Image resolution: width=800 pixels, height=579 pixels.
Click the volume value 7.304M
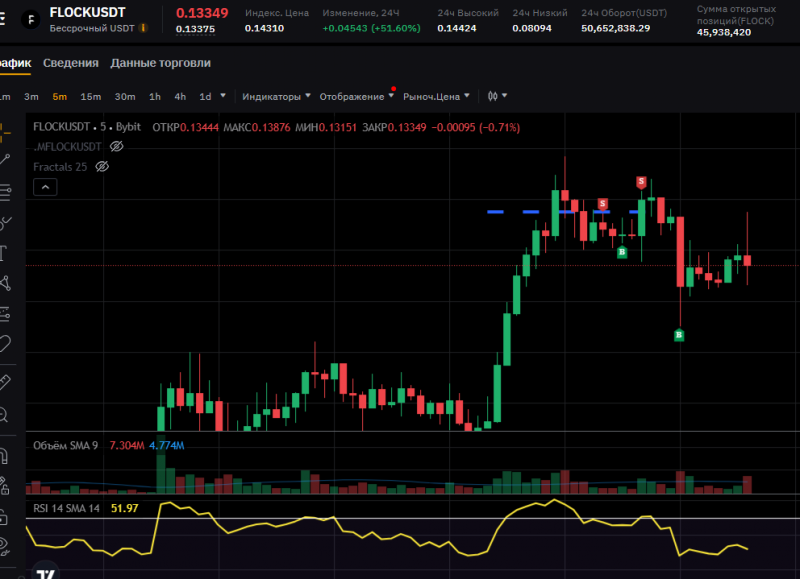pyautogui.click(x=127, y=445)
